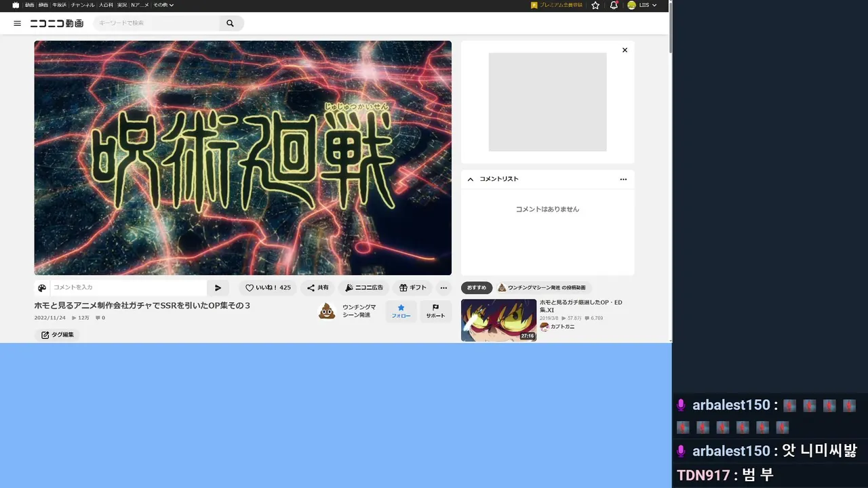The width and height of the screenshot is (868, 488).
Task: Click the サポート flag button
Action: 435,312
